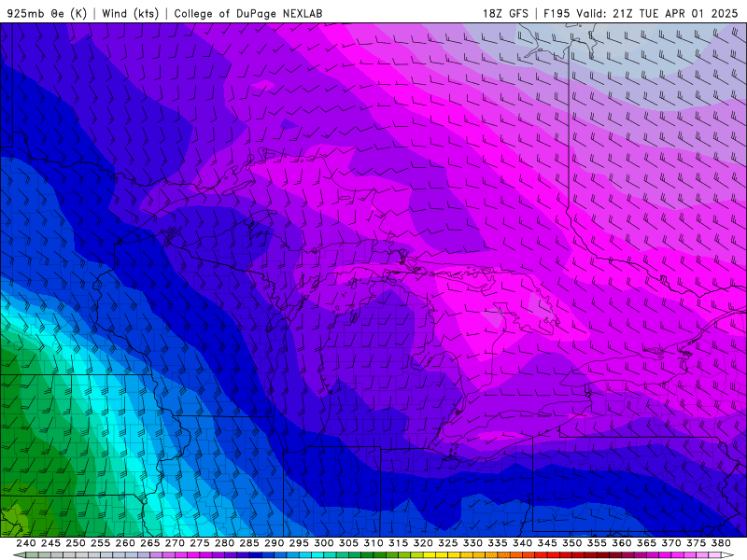Click 'F195 Valid: 21Z TUE APR 01 2025'
This screenshot has width=747, height=560.
pos(641,13)
